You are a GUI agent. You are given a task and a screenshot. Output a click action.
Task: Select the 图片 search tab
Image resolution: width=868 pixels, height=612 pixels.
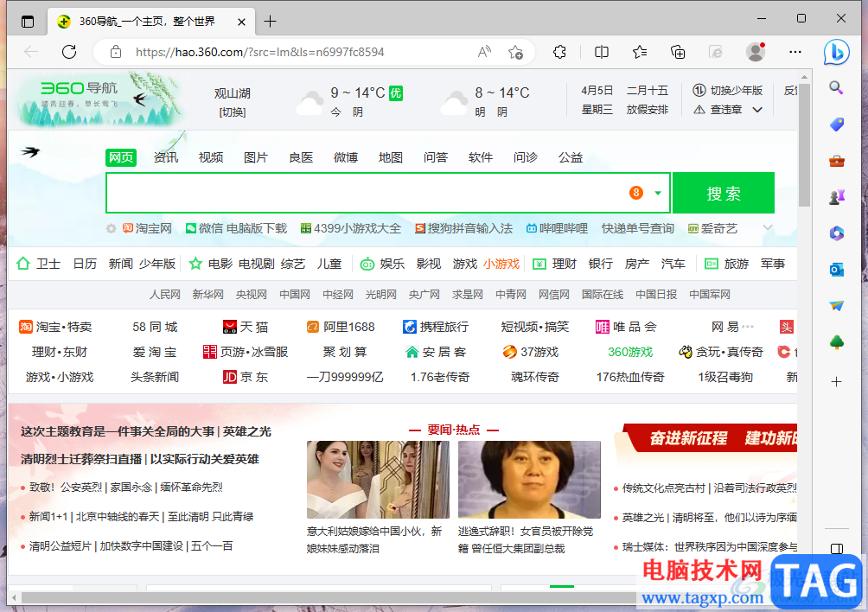tap(256, 157)
